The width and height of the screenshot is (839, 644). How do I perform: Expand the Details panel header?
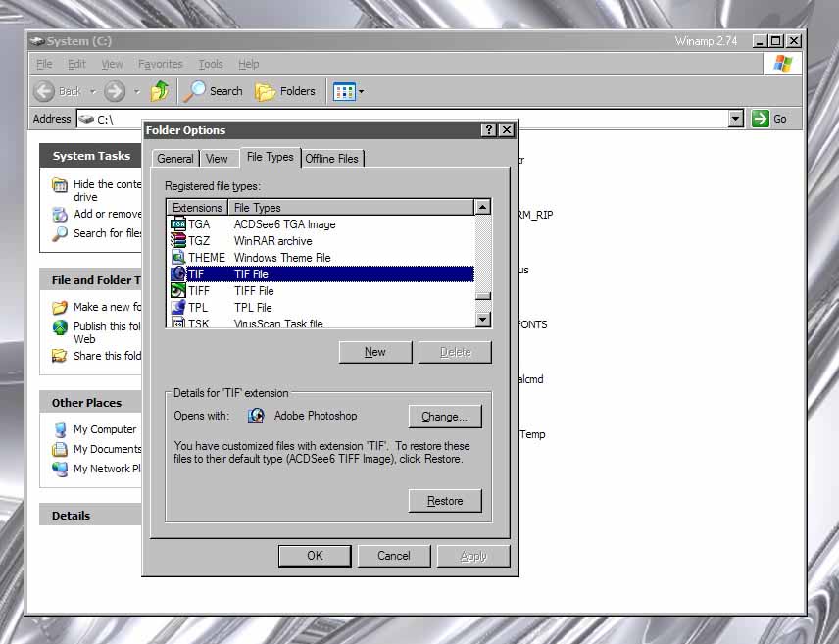pyautogui.click(x=91, y=515)
